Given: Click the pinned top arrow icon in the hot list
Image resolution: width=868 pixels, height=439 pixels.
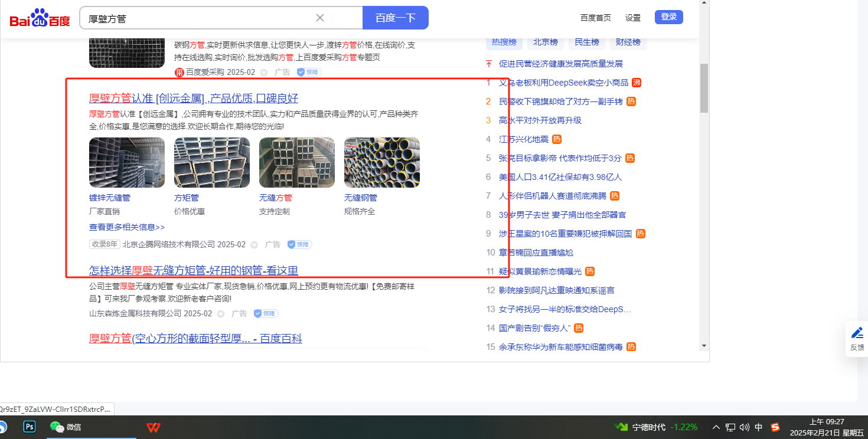Looking at the screenshot, I should pyautogui.click(x=488, y=63).
